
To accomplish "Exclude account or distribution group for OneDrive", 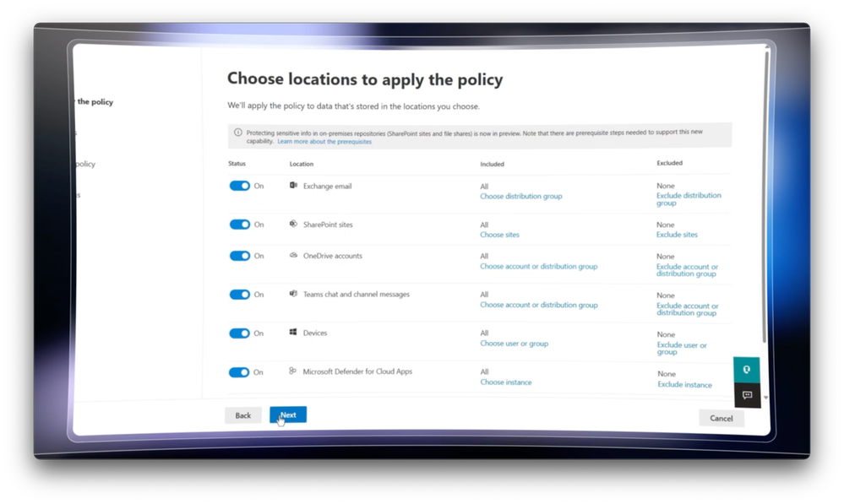I will pos(687,270).
